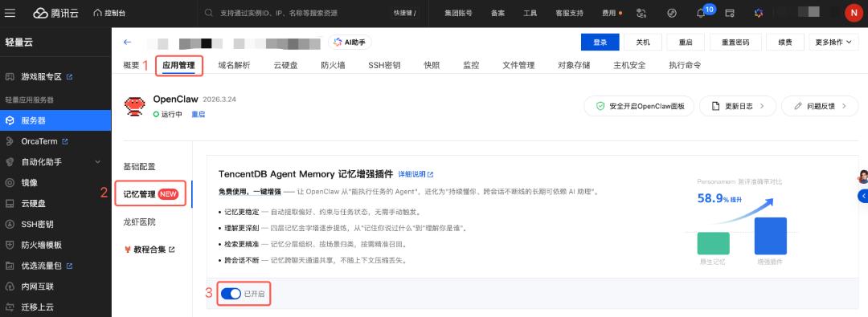Click the 快捷键 shortcut hint
This screenshot has height=317, width=868.
tap(404, 13)
